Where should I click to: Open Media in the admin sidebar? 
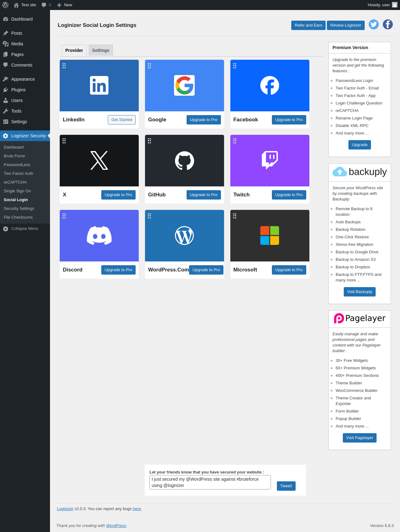tap(25, 44)
